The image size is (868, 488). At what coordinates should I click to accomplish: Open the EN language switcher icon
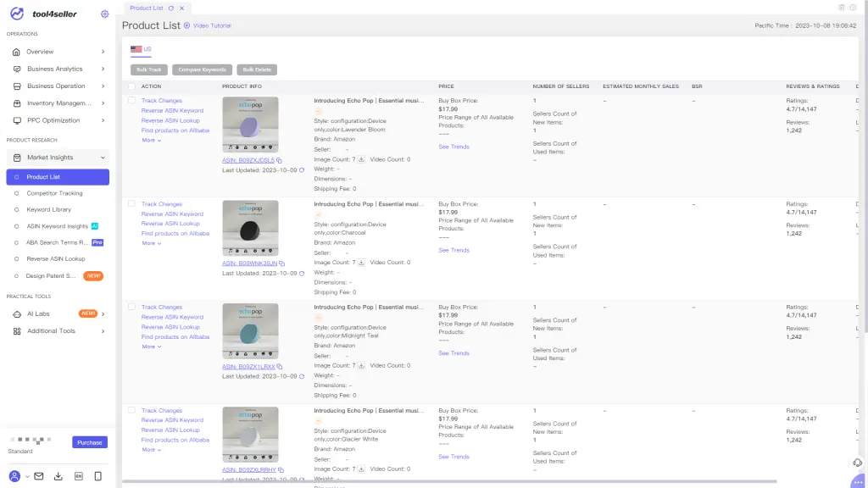point(78,475)
